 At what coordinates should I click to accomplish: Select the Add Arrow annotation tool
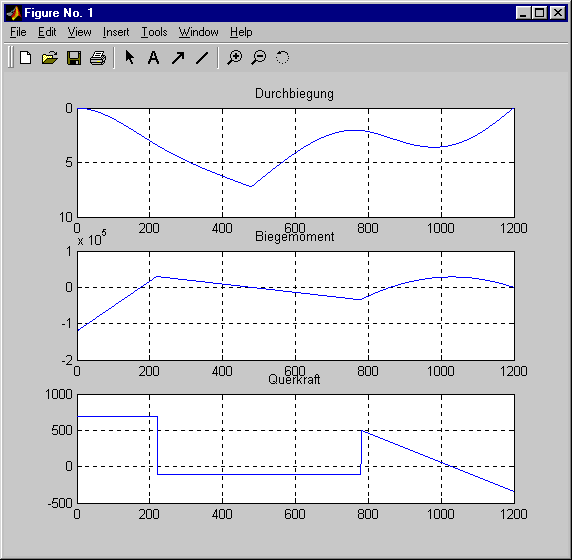178,58
